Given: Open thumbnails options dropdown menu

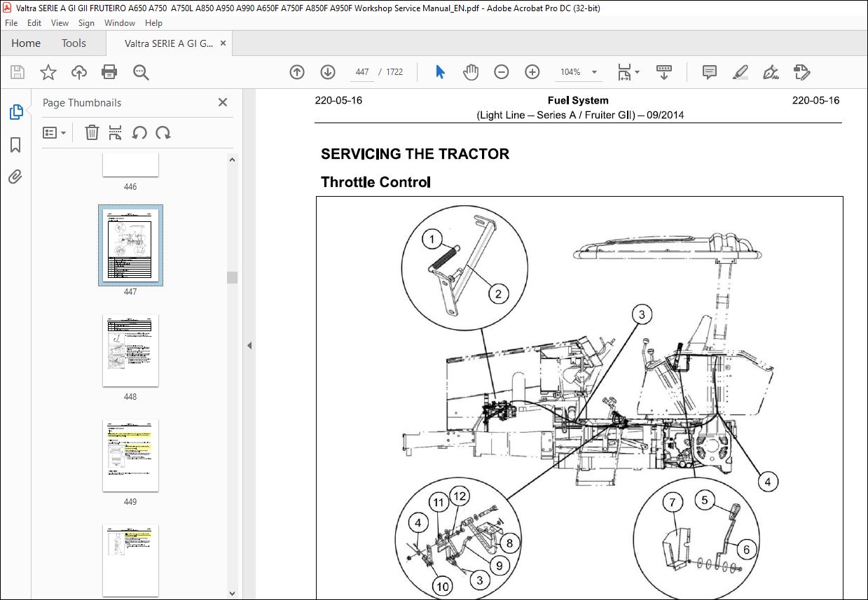Looking at the screenshot, I should [x=55, y=132].
